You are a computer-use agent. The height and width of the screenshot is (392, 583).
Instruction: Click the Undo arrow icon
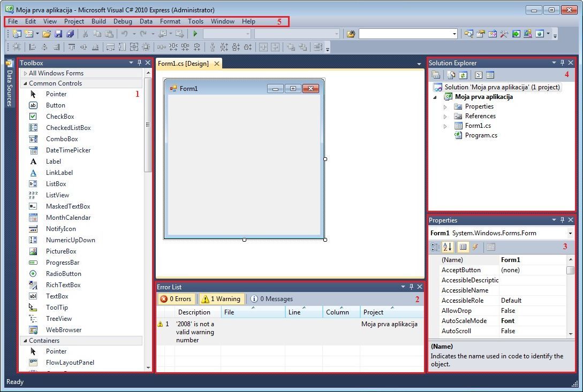pyautogui.click(x=125, y=34)
